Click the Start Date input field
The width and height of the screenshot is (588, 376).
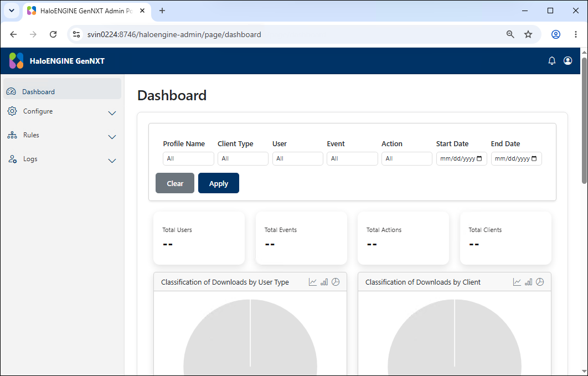(x=462, y=158)
